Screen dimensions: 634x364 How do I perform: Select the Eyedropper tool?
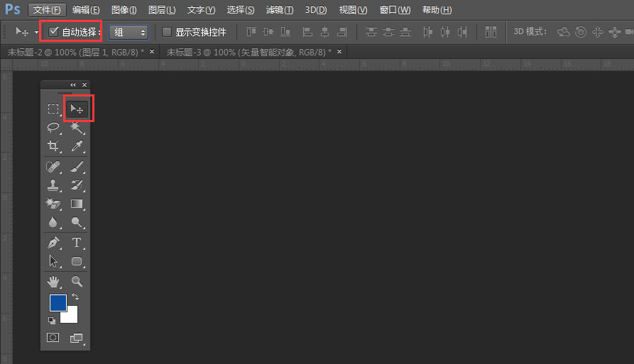click(77, 146)
